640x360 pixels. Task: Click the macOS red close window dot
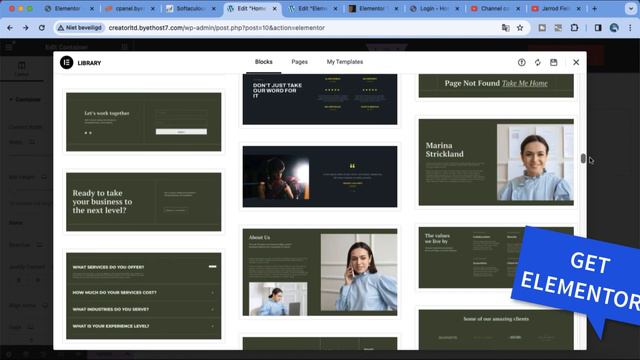coord(12,9)
